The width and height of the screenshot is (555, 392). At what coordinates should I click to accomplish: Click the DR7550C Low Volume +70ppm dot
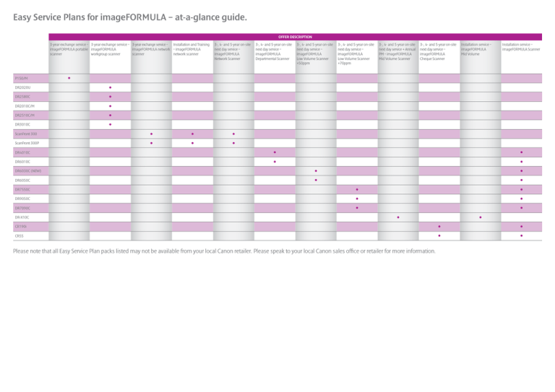click(357, 189)
